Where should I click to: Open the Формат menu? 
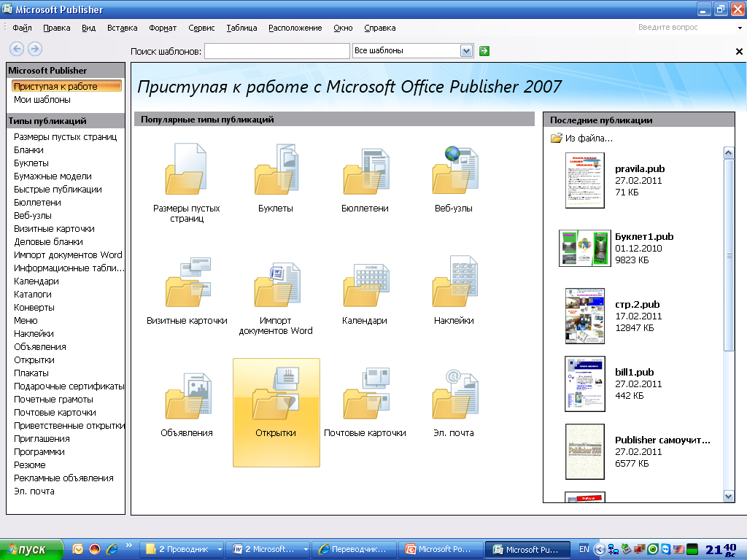(163, 28)
